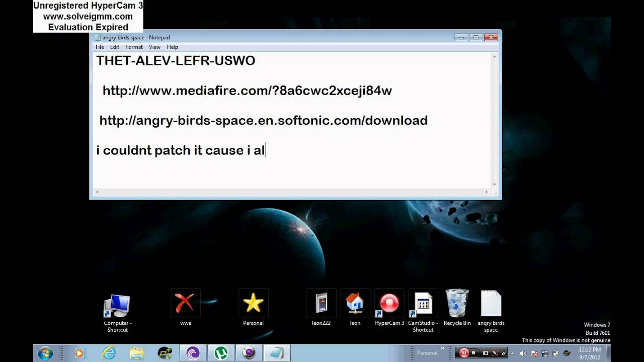Image resolution: width=644 pixels, height=362 pixels.
Task: Select the HyperCam 3 desktop shortcut
Action: point(389,308)
